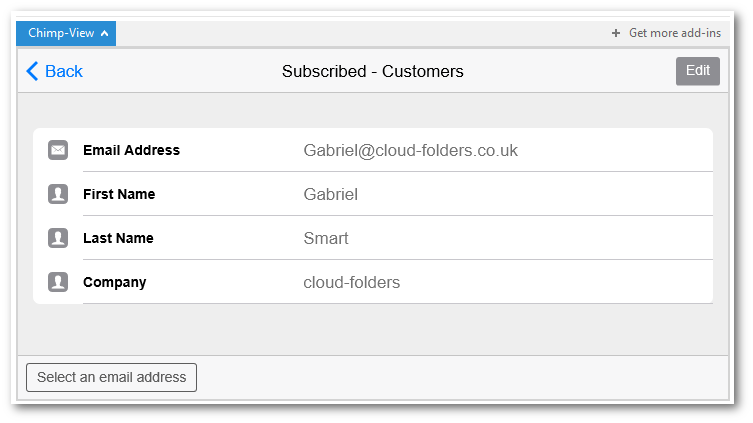Click the First Name value Gabriel
Image resolution: width=753 pixels, height=423 pixels.
point(330,194)
